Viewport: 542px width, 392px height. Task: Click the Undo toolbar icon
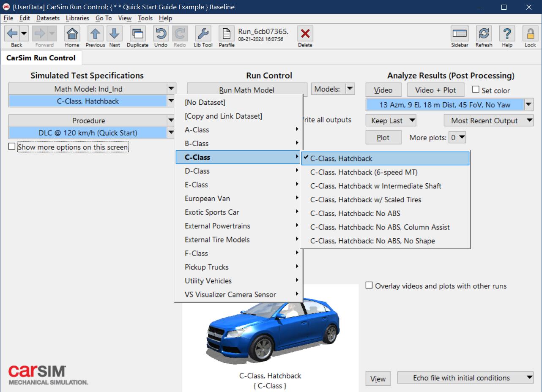tap(161, 33)
